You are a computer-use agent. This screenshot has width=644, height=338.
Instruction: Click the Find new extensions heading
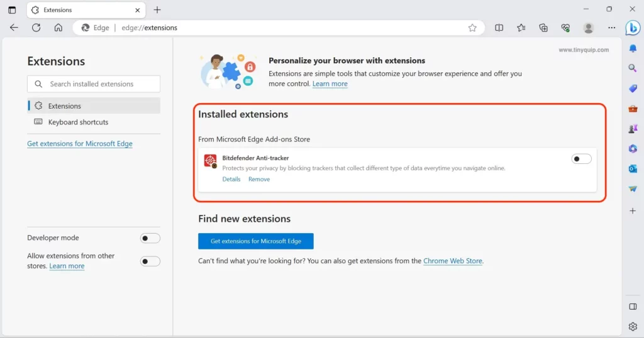point(245,219)
